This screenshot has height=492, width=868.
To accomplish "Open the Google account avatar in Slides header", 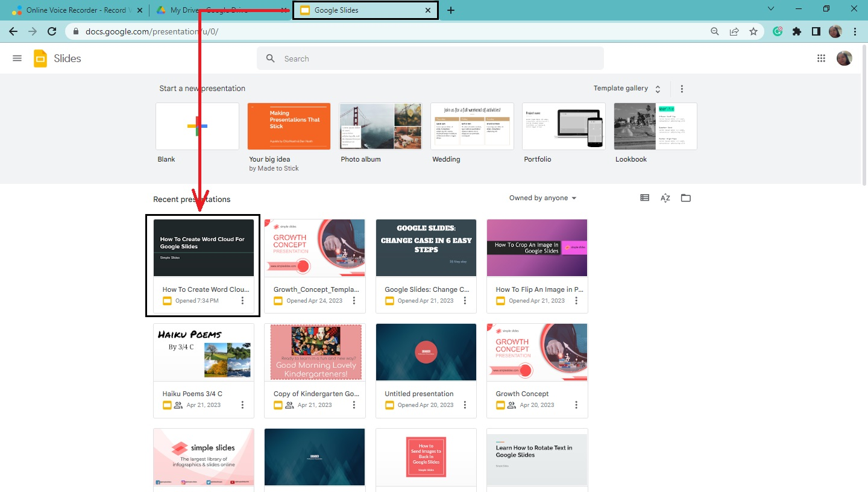I will click(x=844, y=58).
